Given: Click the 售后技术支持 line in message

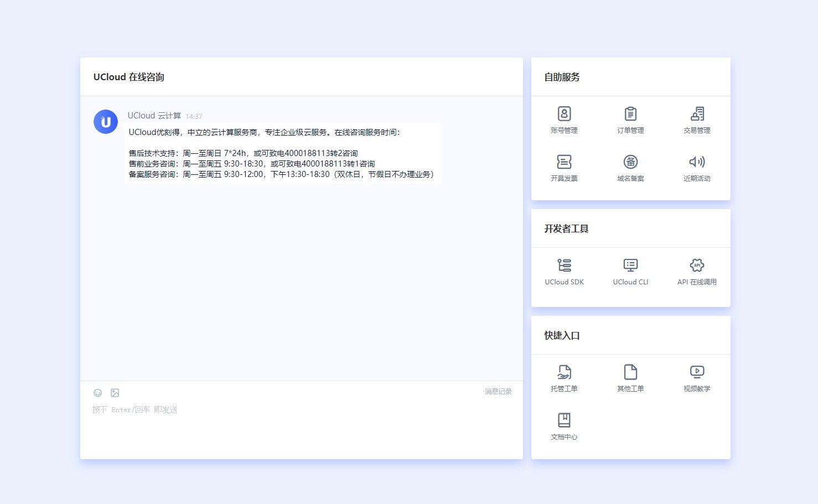Looking at the screenshot, I should (x=243, y=153).
